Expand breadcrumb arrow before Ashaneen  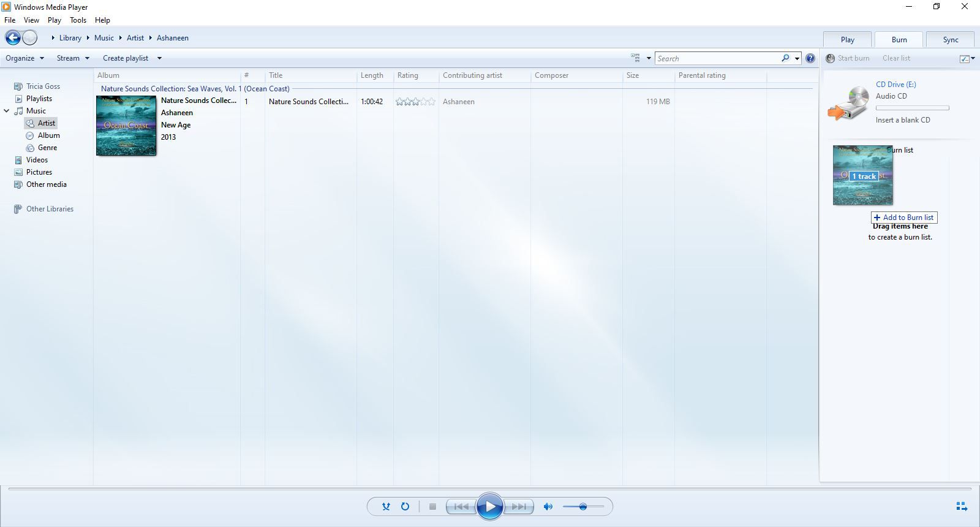pyautogui.click(x=150, y=38)
